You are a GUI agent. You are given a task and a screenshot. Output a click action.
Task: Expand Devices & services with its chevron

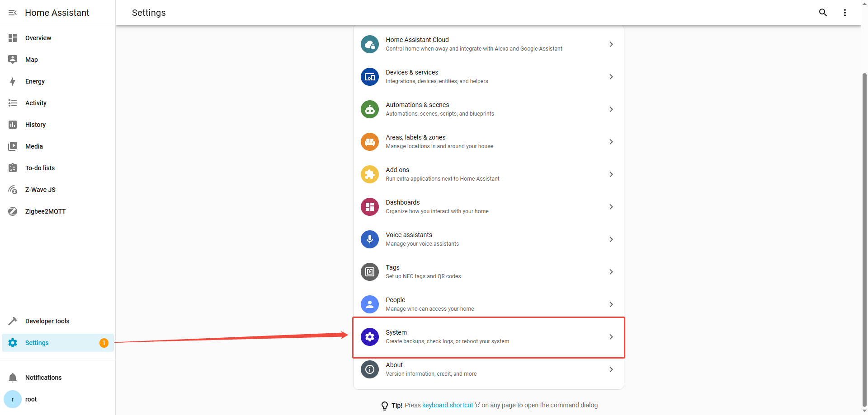coord(611,77)
